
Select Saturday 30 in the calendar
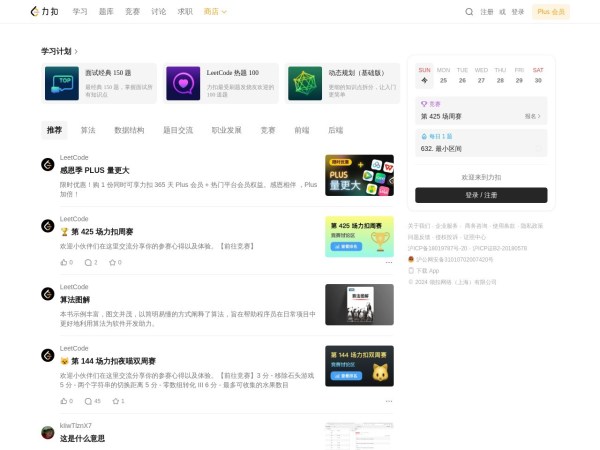(538, 80)
